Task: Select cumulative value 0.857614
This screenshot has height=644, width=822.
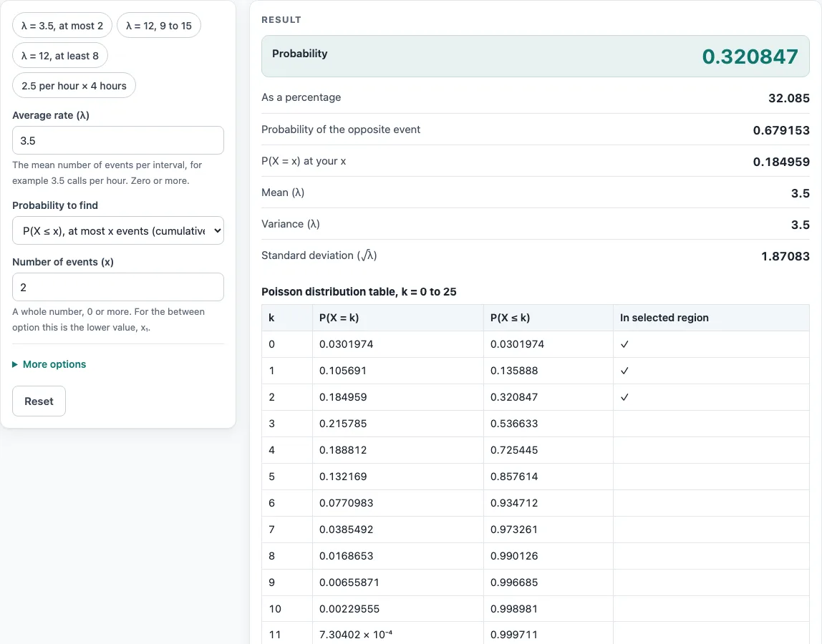Action: [x=514, y=477]
